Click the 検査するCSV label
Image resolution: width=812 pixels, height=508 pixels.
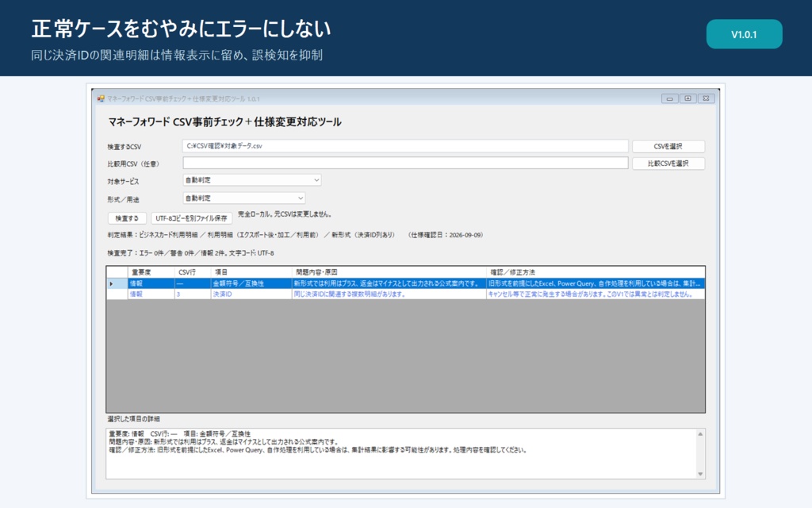pos(124,147)
